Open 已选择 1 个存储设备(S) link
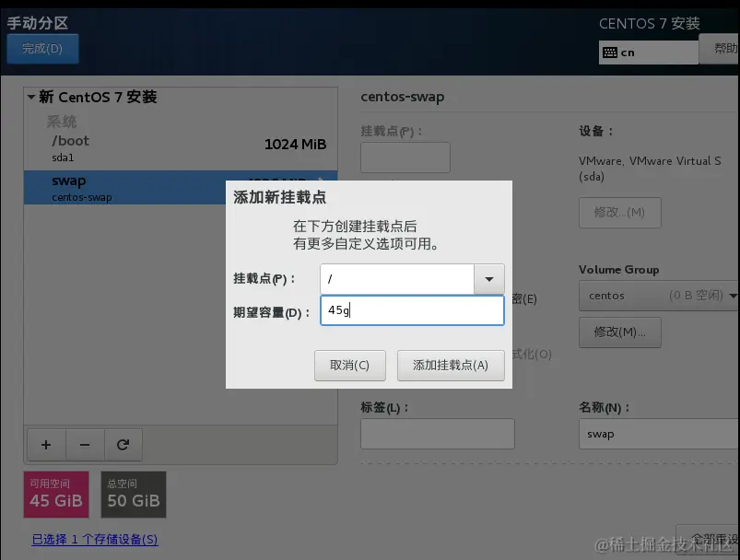The width and height of the screenshot is (740, 560). pos(95,539)
